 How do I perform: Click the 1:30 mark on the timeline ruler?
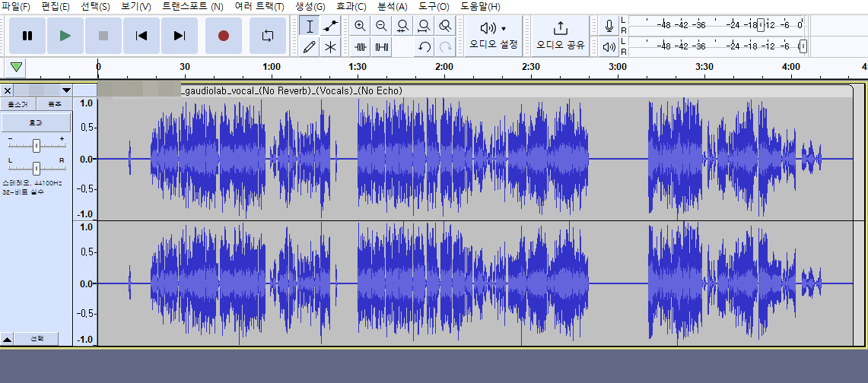(x=358, y=67)
